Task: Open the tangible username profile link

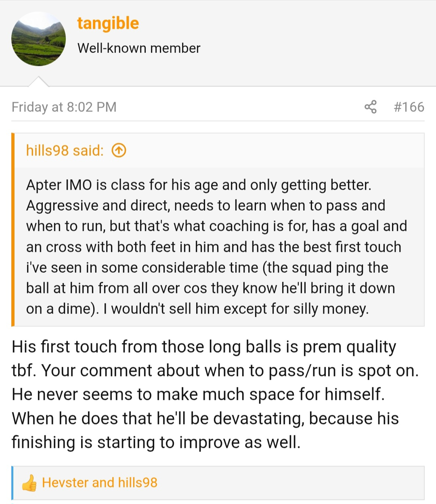Action: coord(108,23)
